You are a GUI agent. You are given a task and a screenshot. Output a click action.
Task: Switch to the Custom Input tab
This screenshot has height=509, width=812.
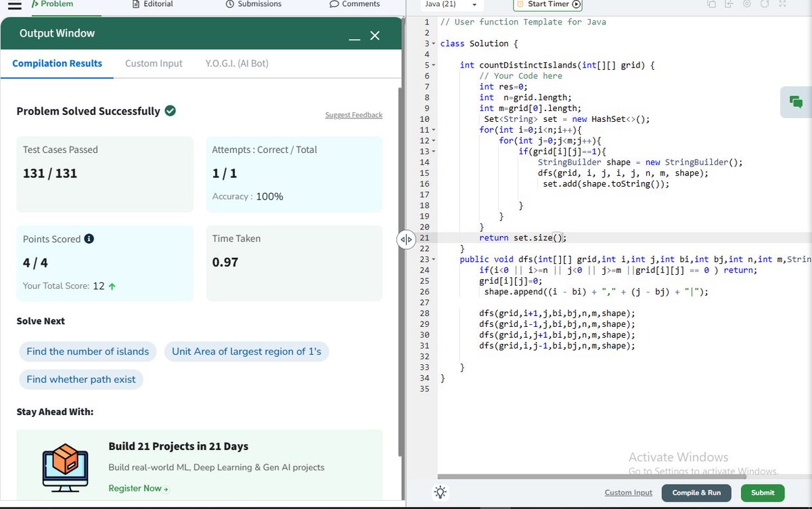coord(154,64)
